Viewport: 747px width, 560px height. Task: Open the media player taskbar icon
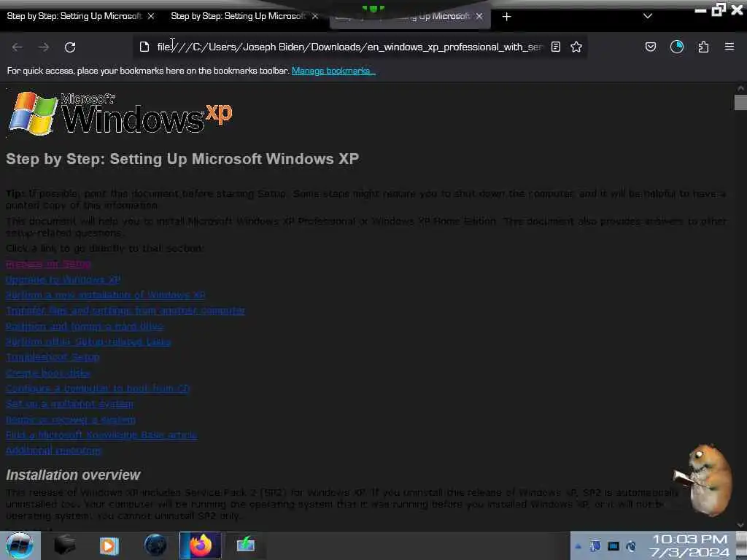pos(109,545)
